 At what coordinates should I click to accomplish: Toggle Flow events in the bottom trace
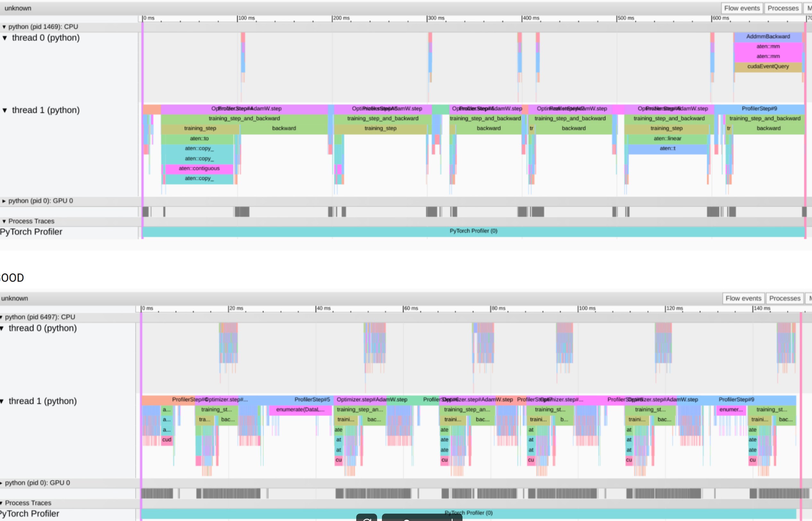pyautogui.click(x=743, y=298)
